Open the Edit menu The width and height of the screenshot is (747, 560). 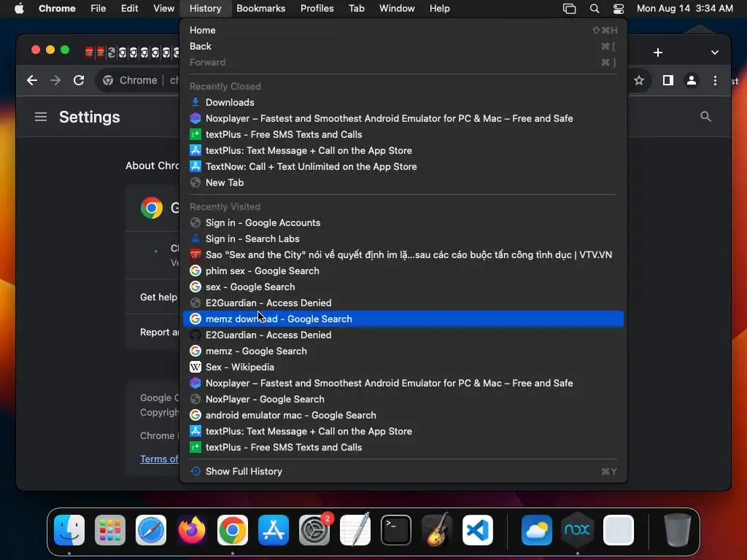(x=130, y=9)
